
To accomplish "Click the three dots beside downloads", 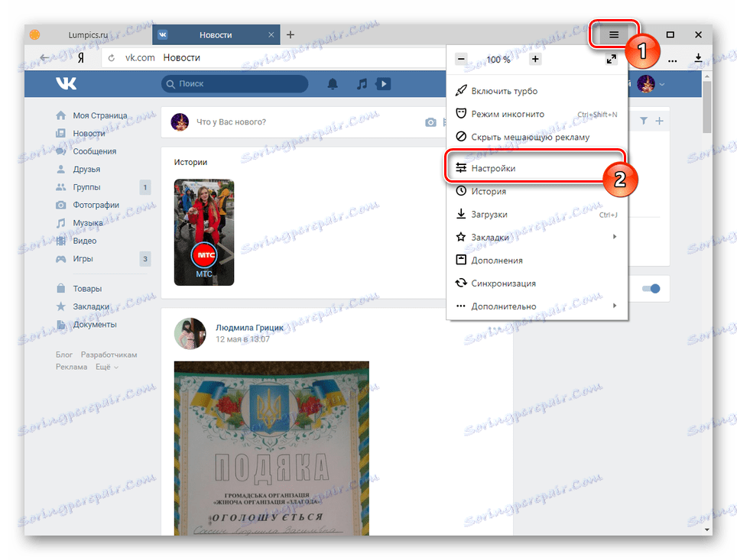I will coord(673,60).
